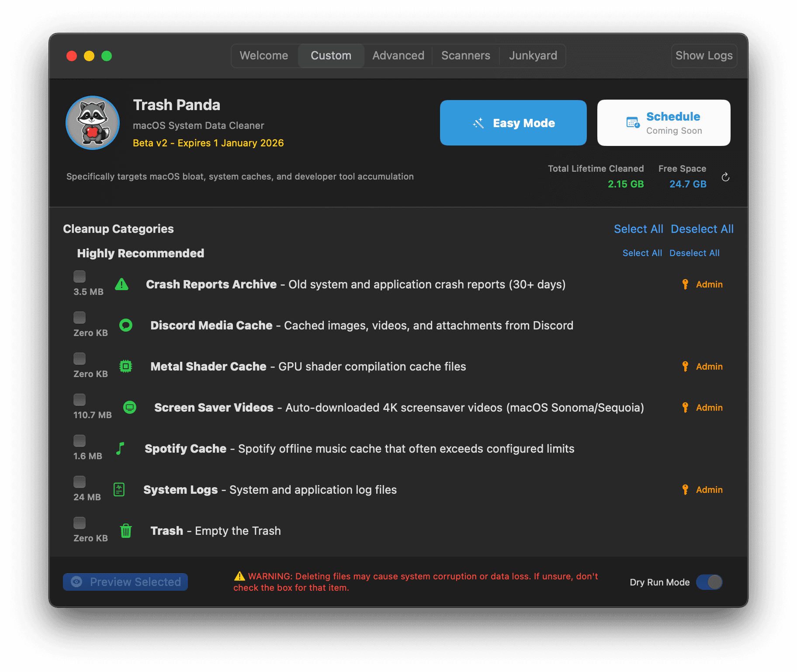797x672 pixels.
Task: Switch to the Advanced tab
Action: click(398, 56)
